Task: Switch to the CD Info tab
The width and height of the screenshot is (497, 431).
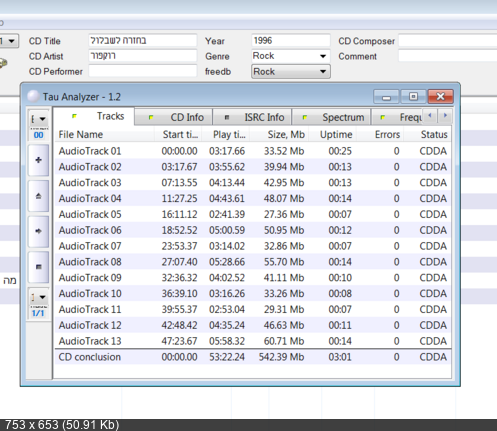Action: point(174,117)
